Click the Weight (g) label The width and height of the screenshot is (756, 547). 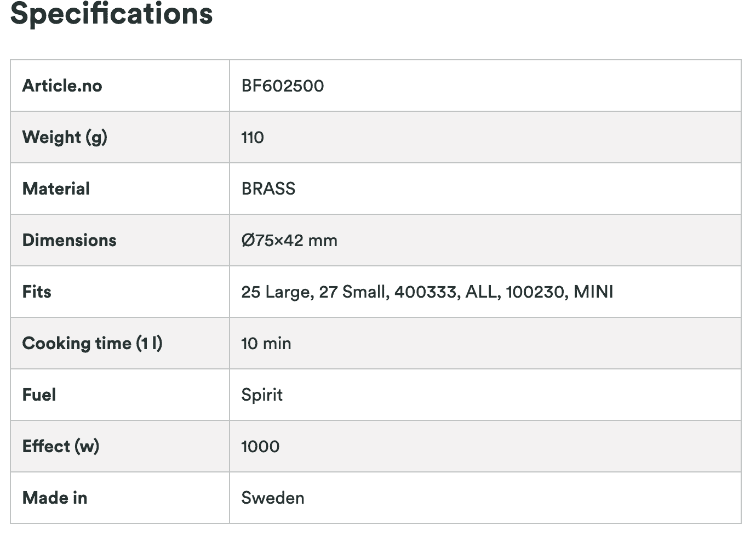coord(65,137)
